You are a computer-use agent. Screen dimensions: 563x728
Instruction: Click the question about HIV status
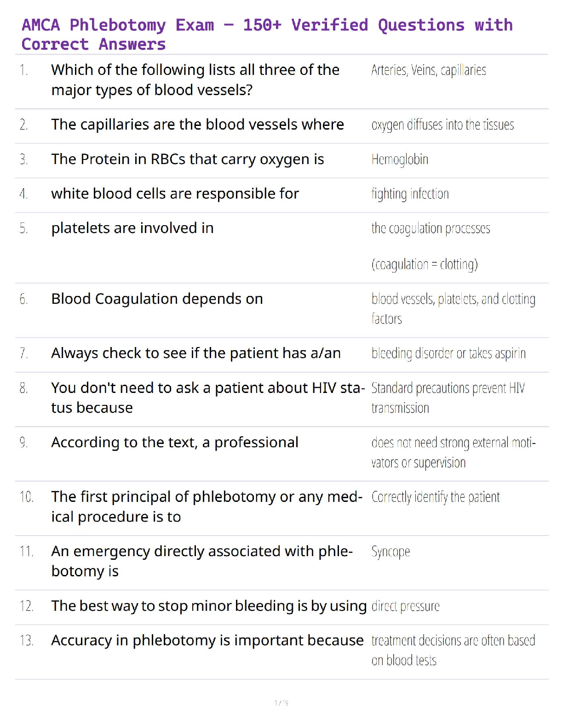207,398
